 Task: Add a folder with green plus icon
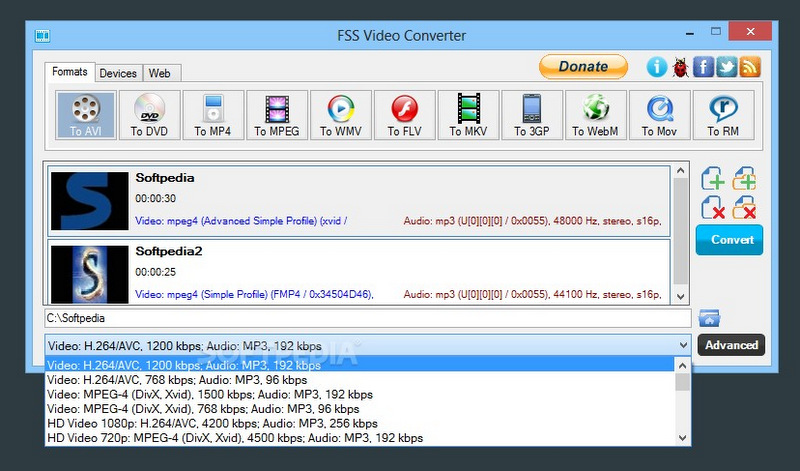coord(744,179)
